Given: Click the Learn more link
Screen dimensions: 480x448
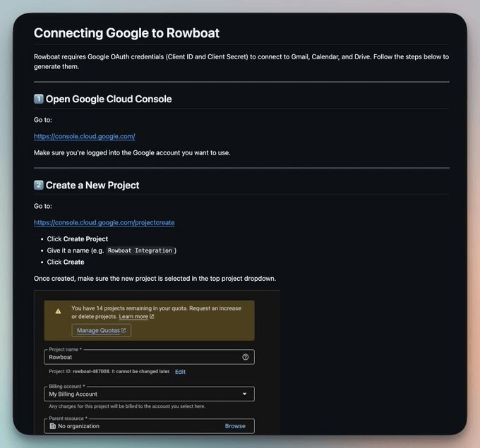Looking at the screenshot, I should tap(133, 317).
